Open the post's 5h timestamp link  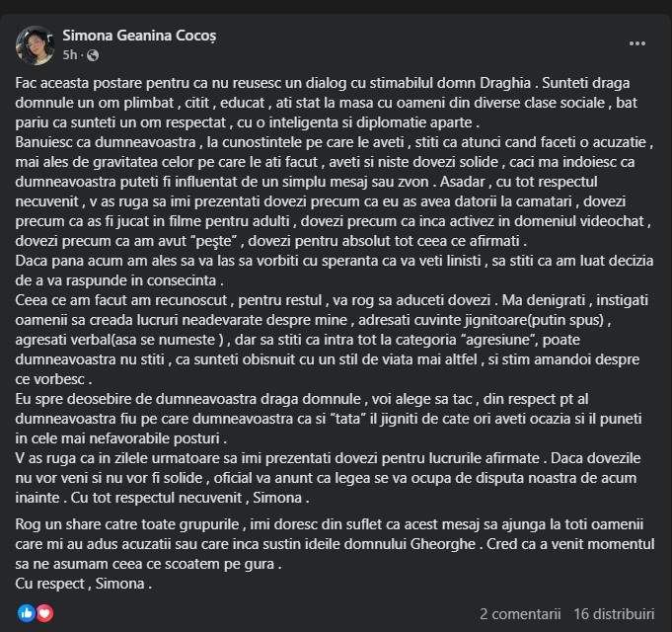point(69,55)
